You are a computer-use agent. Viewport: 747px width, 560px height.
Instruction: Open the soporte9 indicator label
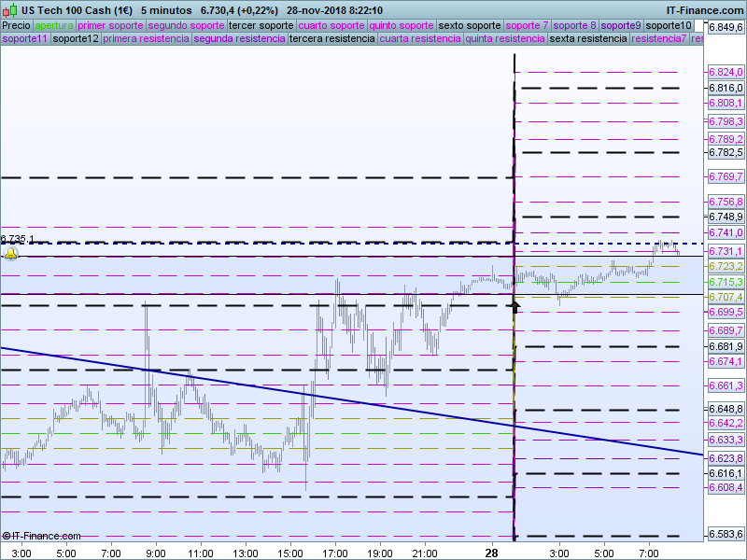point(621,26)
